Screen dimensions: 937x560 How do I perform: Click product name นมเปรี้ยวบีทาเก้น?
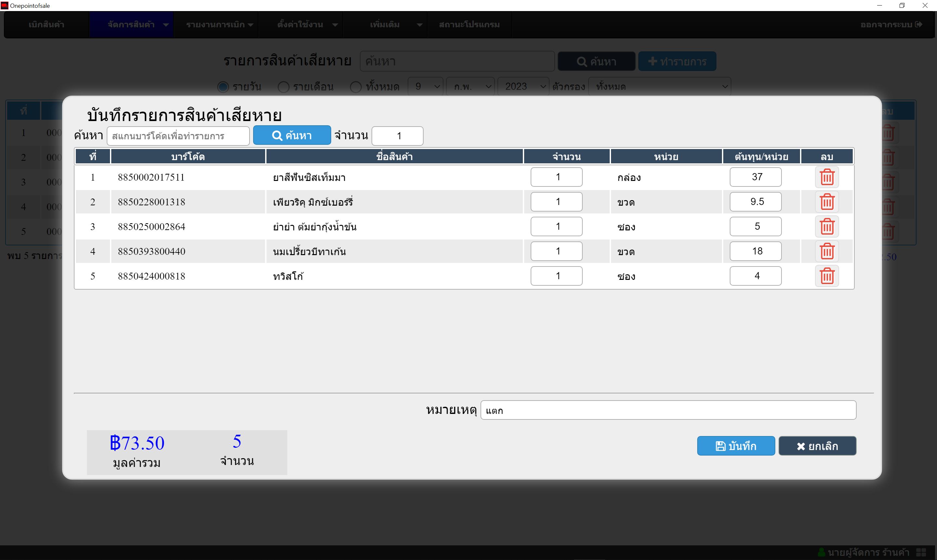(x=309, y=251)
